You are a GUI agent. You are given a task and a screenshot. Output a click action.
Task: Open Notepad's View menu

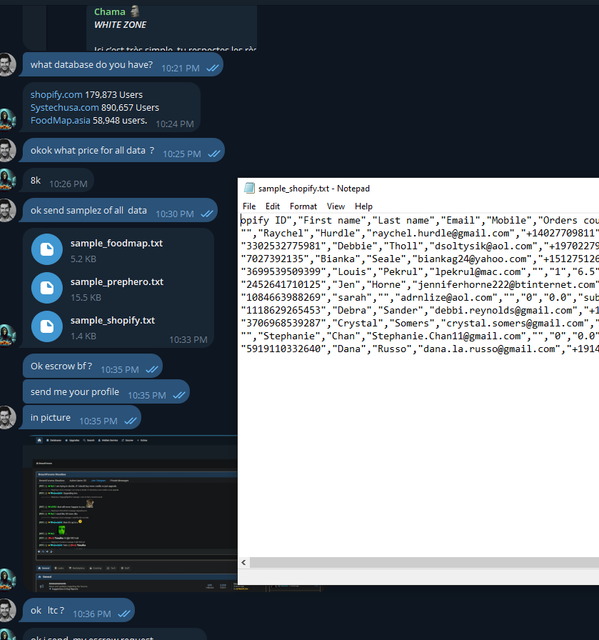pos(335,206)
